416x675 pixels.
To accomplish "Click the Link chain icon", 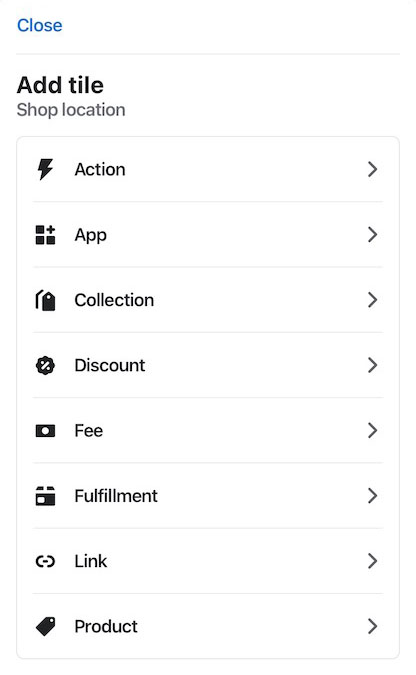I will tap(45, 561).
